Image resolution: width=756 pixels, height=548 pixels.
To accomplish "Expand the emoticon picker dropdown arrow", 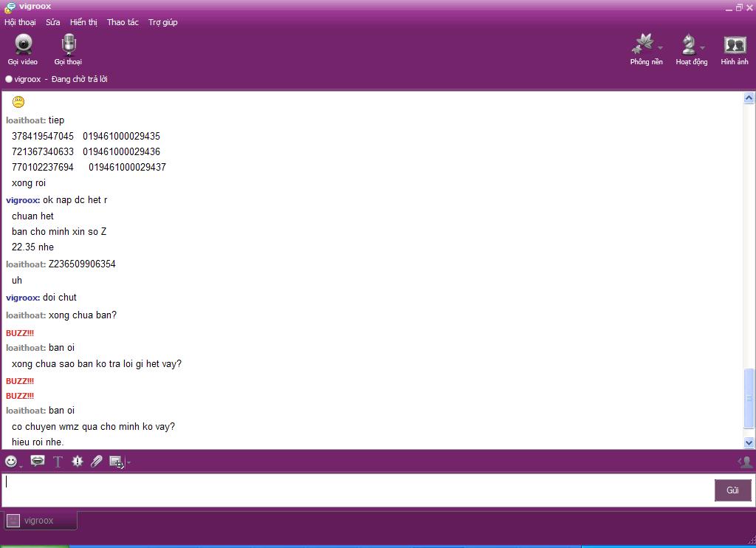I will click(21, 466).
